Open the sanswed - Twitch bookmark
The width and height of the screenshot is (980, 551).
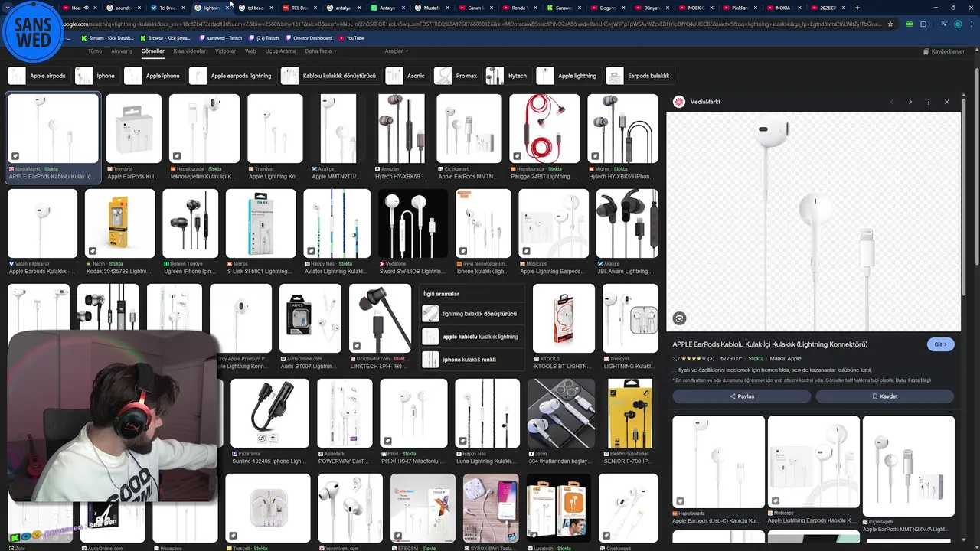220,37
